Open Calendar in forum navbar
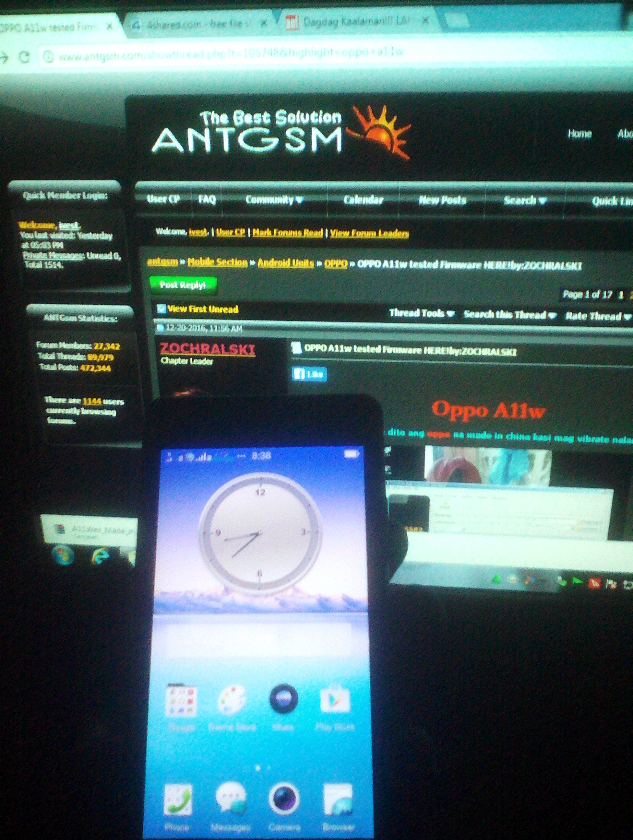The image size is (633, 840). click(363, 200)
